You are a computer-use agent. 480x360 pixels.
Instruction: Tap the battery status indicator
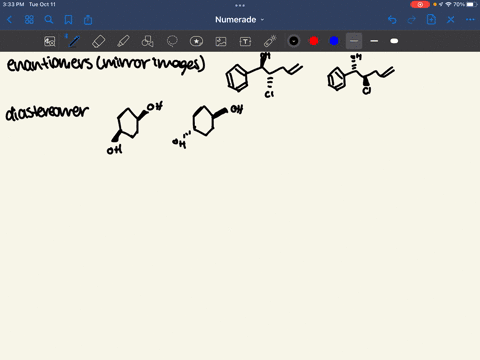pos(472,4)
